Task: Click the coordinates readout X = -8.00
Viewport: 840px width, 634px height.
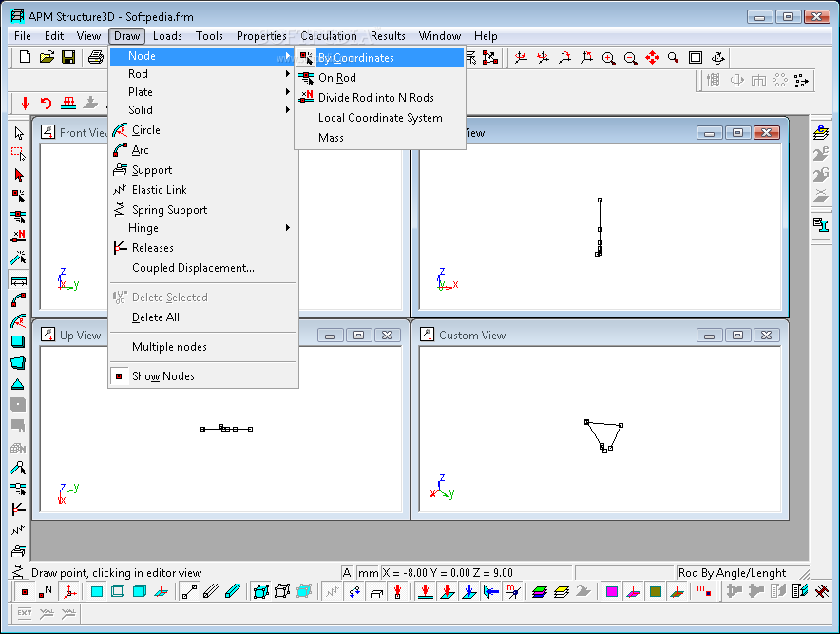Action: point(476,573)
